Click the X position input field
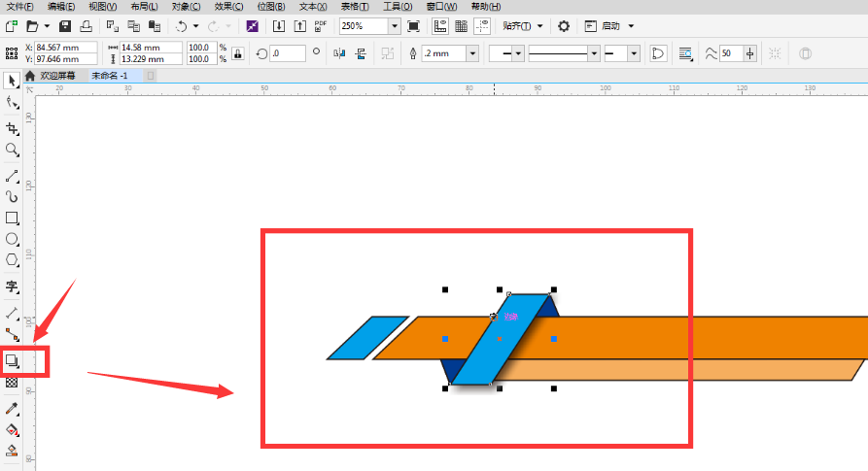Viewport: 868px width, 471px height. tap(65, 48)
